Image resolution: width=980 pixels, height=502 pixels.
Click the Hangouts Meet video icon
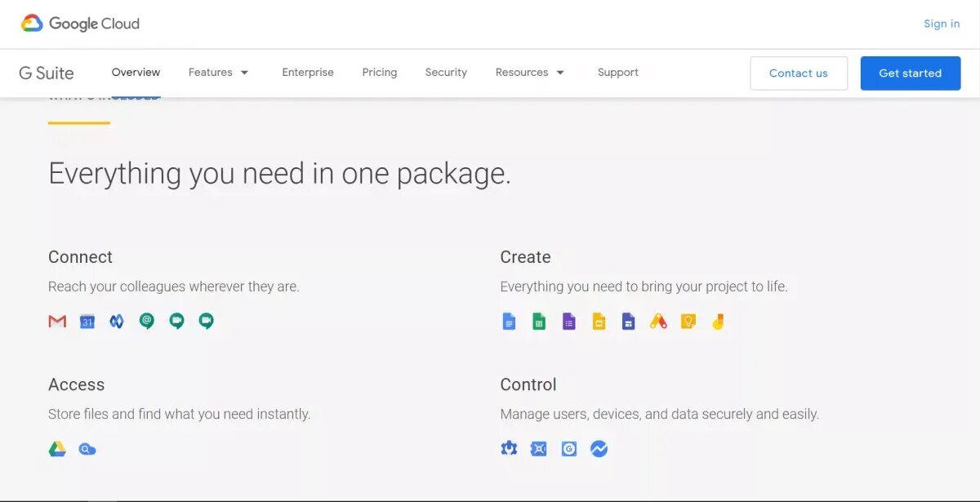pyautogui.click(x=206, y=321)
